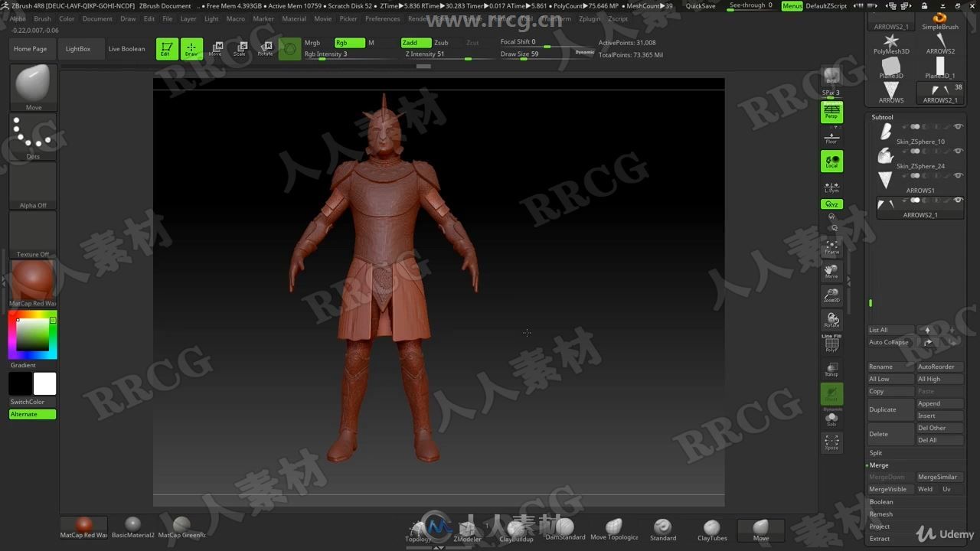Open the Material menu

point(294,18)
